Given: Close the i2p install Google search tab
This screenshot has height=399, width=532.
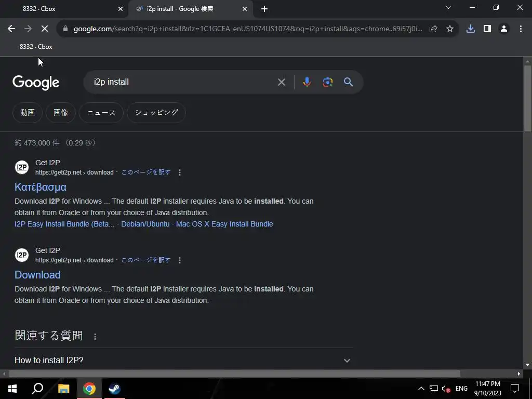Looking at the screenshot, I should pos(245,9).
